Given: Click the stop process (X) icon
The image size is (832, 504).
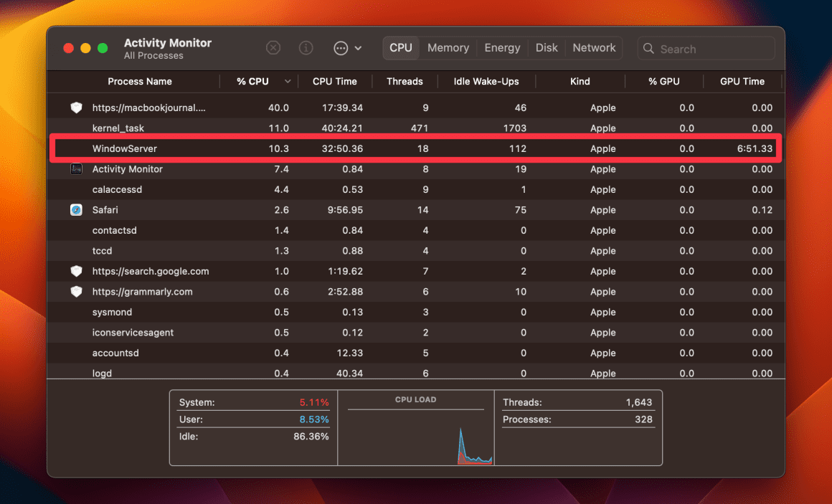Looking at the screenshot, I should (x=273, y=47).
